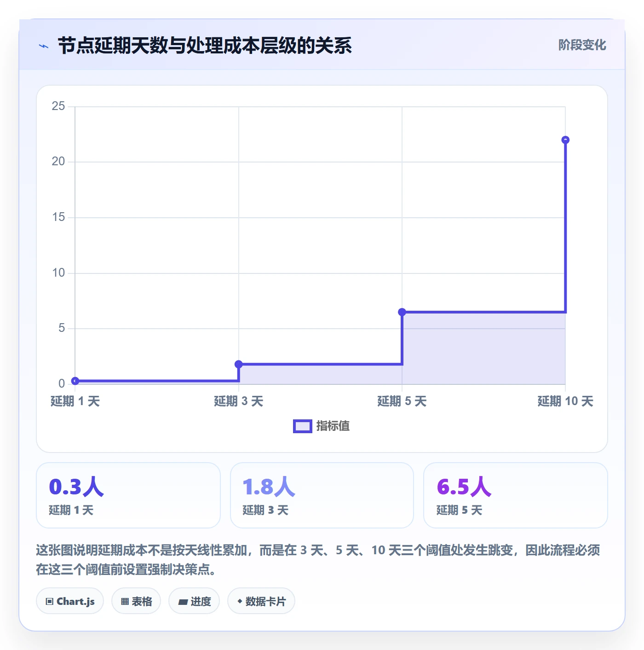Click the title 节点延期天数与处理成本层级的关系
This screenshot has height=650, width=644.
point(205,46)
